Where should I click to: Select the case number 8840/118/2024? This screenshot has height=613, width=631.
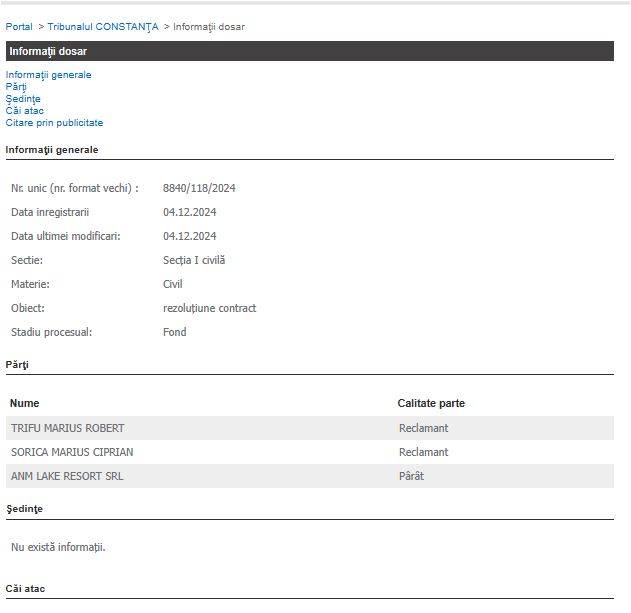click(199, 188)
